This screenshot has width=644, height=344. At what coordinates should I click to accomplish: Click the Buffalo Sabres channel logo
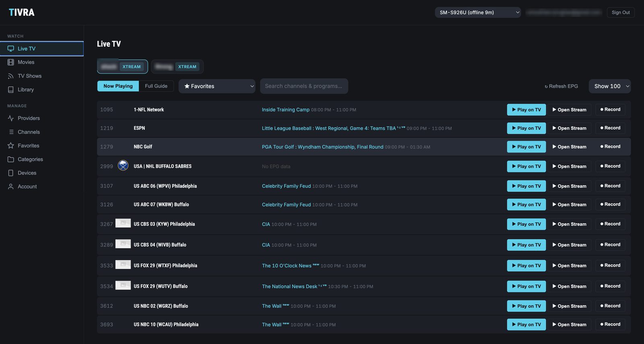pos(123,165)
